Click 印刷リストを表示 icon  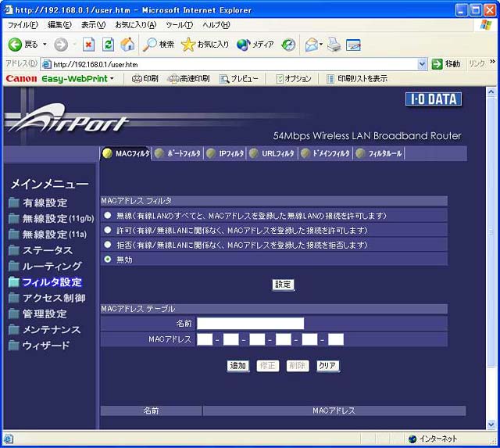click(330, 79)
